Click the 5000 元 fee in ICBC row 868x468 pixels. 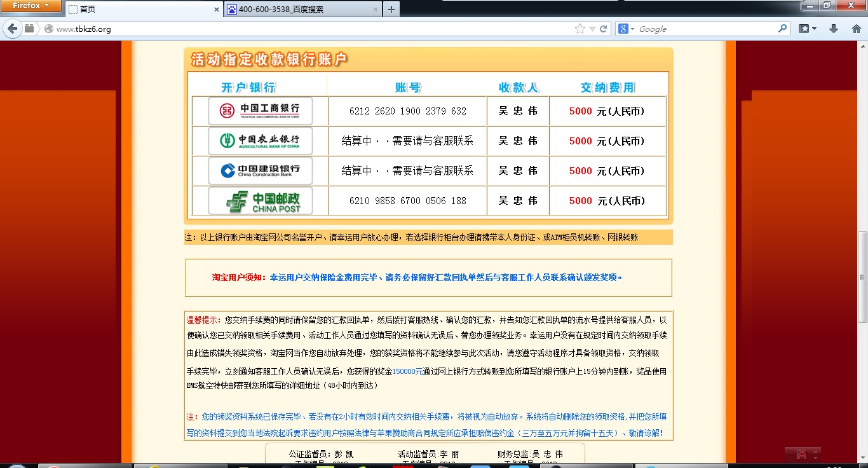pos(607,111)
